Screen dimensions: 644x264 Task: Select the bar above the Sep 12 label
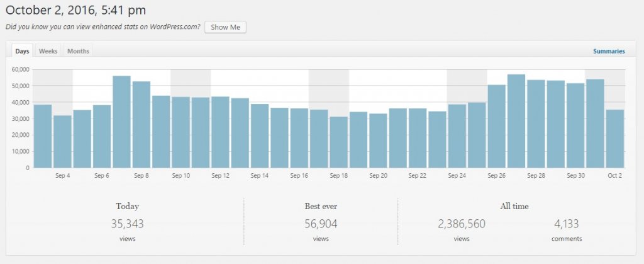[220, 132]
